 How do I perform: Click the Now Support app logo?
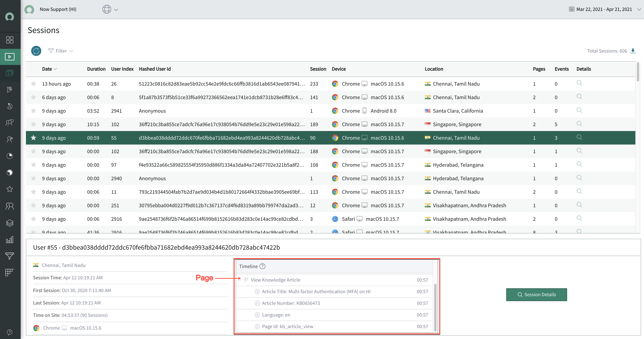point(29,10)
